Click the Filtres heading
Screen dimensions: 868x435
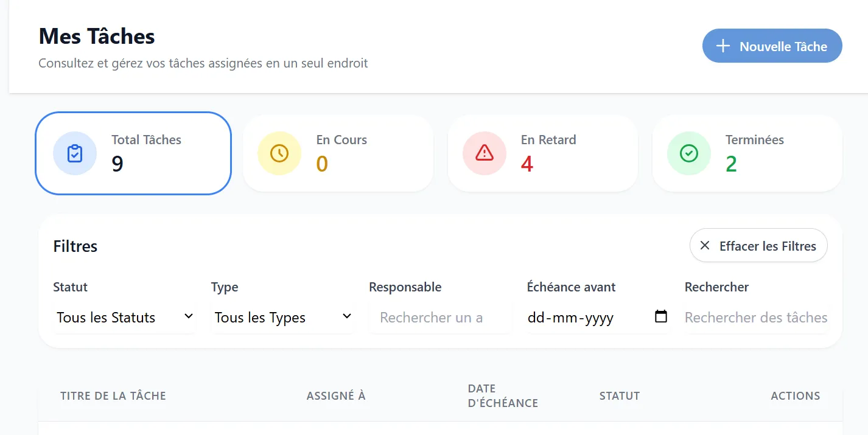click(x=75, y=246)
